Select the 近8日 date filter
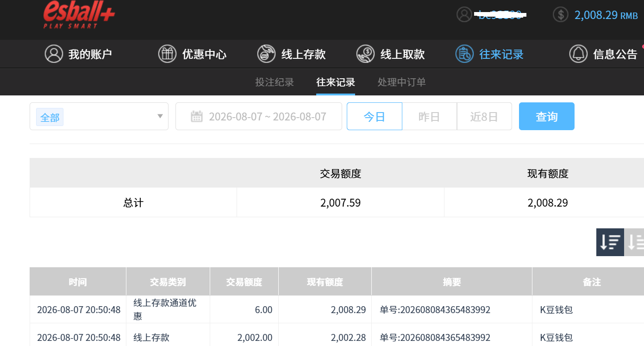Image resolution: width=644 pixels, height=346 pixels. tap(484, 116)
